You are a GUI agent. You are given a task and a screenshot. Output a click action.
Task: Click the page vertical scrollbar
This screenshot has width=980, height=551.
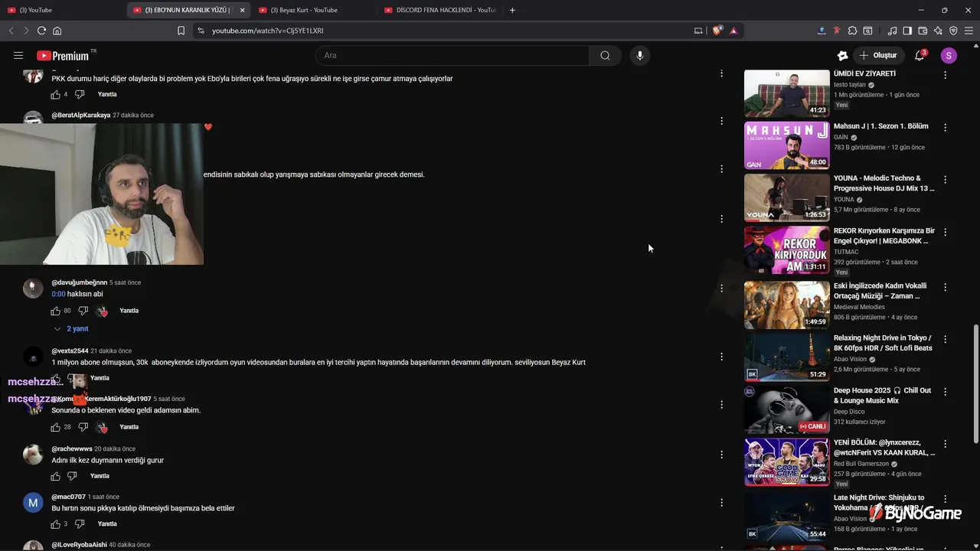pyautogui.click(x=975, y=383)
